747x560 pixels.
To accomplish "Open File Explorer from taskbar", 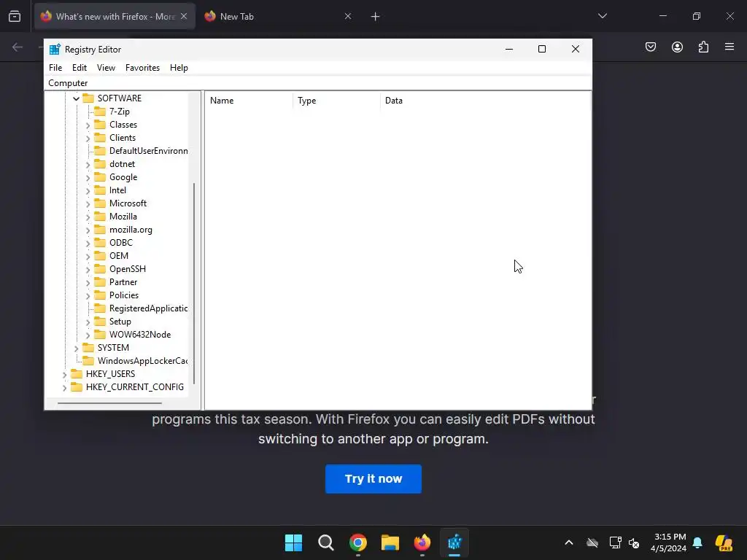I will (x=390, y=542).
